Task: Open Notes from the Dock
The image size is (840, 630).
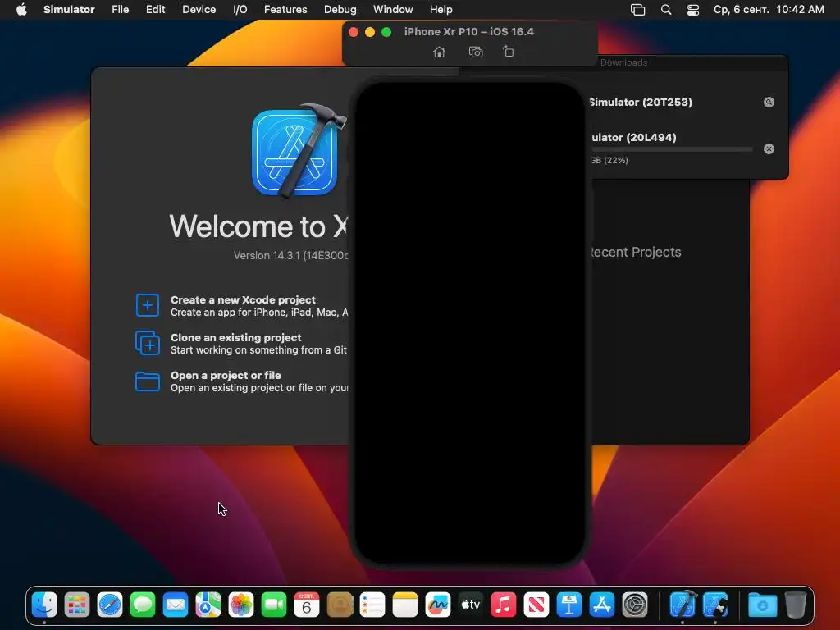Action: [405, 605]
